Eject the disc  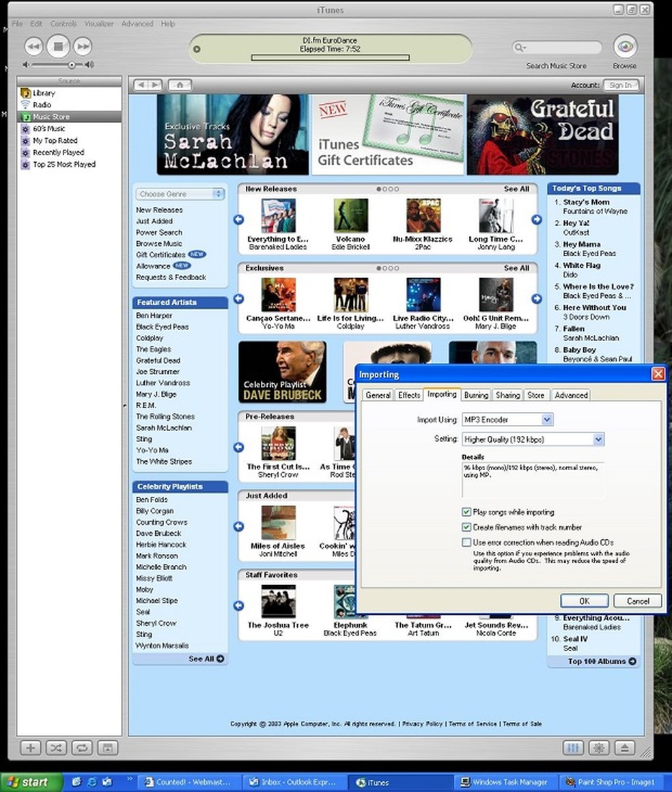coord(625,748)
